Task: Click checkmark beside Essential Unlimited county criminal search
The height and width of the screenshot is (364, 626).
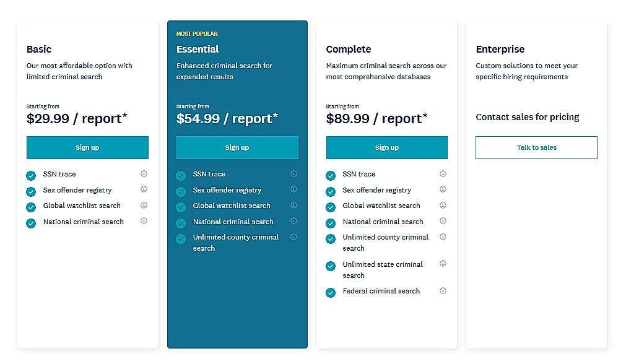Action: [181, 239]
